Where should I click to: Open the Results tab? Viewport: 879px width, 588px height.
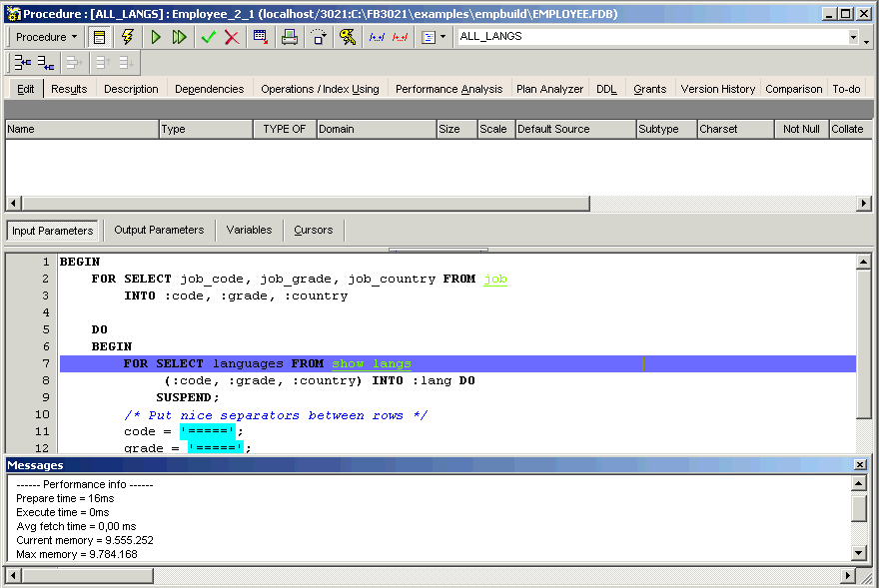(x=69, y=89)
